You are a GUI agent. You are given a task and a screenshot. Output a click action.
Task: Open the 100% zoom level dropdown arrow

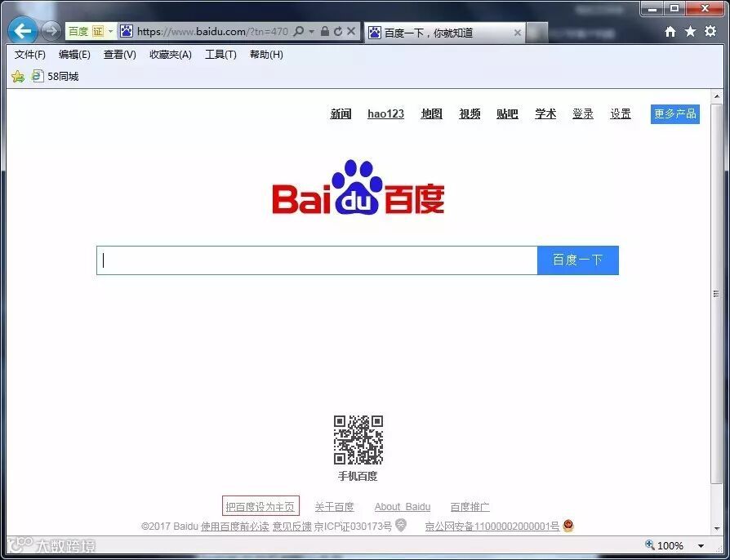[x=701, y=545]
